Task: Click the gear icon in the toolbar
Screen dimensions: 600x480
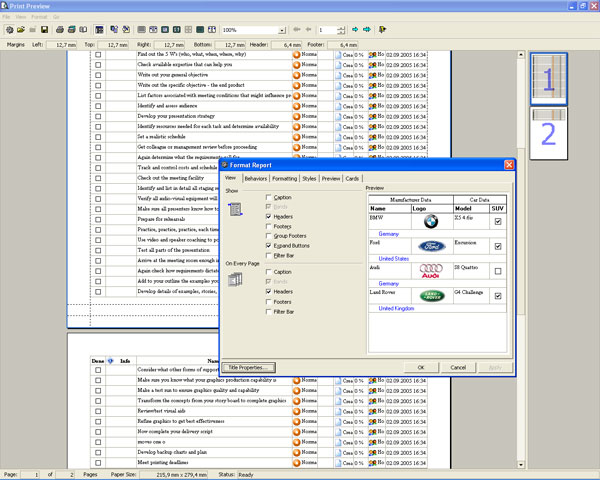Action: pyautogui.click(x=11, y=30)
